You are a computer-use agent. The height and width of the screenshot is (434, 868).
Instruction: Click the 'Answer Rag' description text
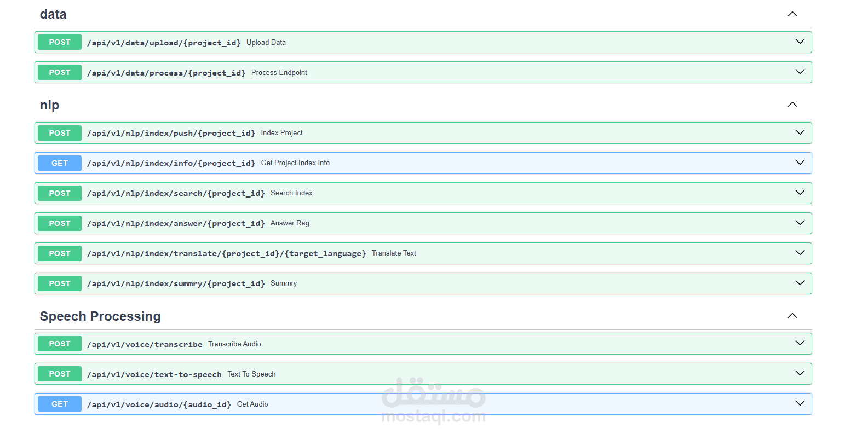tap(290, 223)
